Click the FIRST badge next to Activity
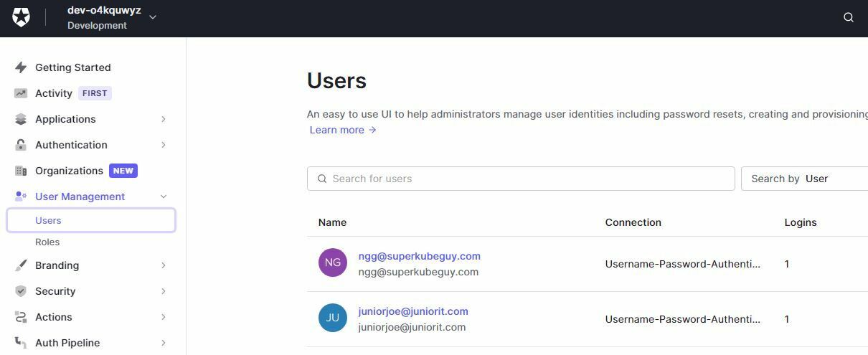Screen dimensions: 868x355 point(95,93)
